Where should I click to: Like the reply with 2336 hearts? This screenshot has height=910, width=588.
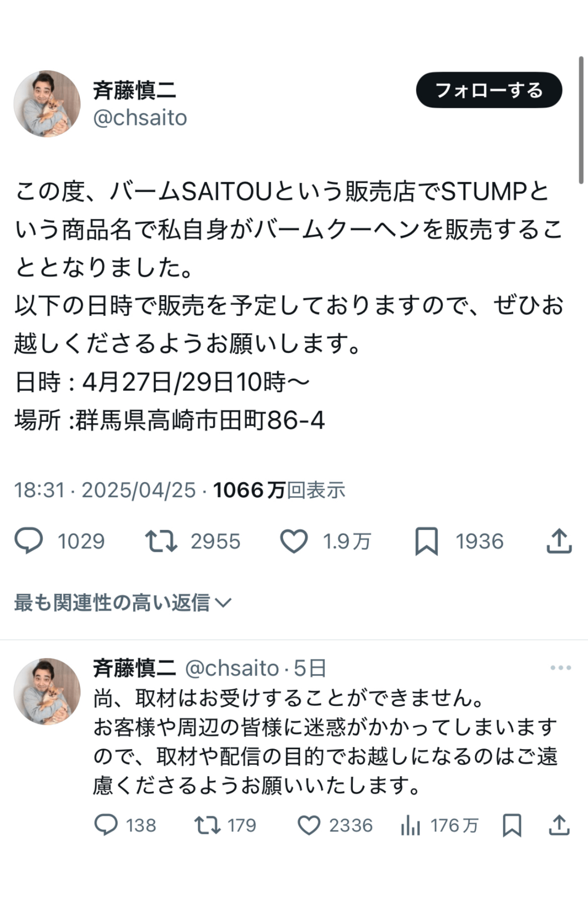point(309,825)
